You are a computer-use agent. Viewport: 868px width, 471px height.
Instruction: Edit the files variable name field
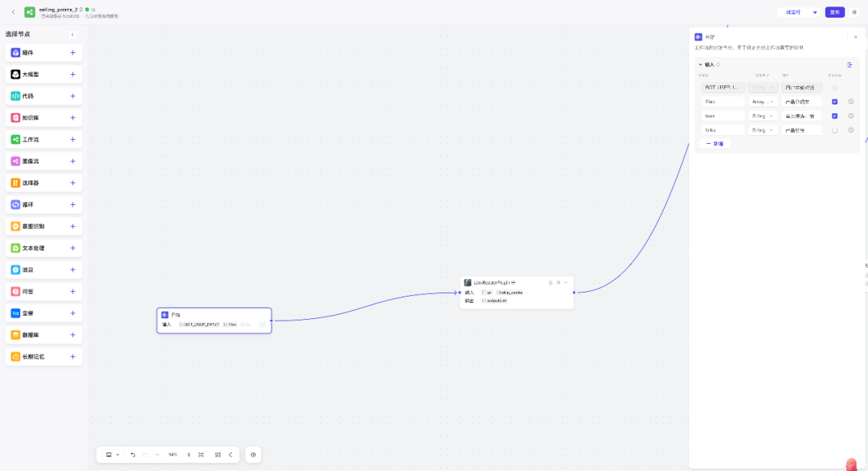723,102
